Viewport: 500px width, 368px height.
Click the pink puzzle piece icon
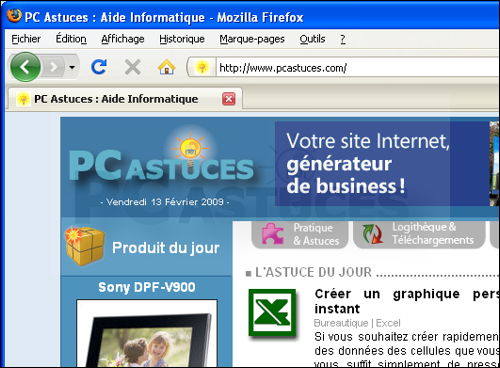273,233
